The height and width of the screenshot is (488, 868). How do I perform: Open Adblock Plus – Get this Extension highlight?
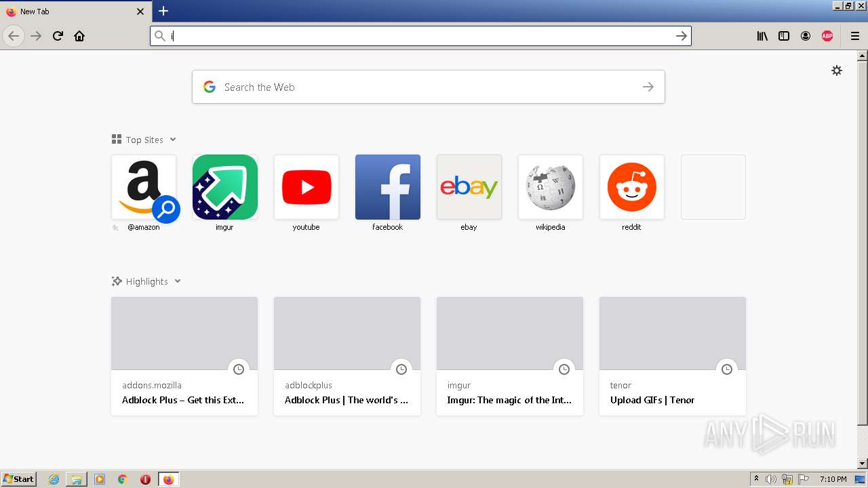tap(184, 356)
